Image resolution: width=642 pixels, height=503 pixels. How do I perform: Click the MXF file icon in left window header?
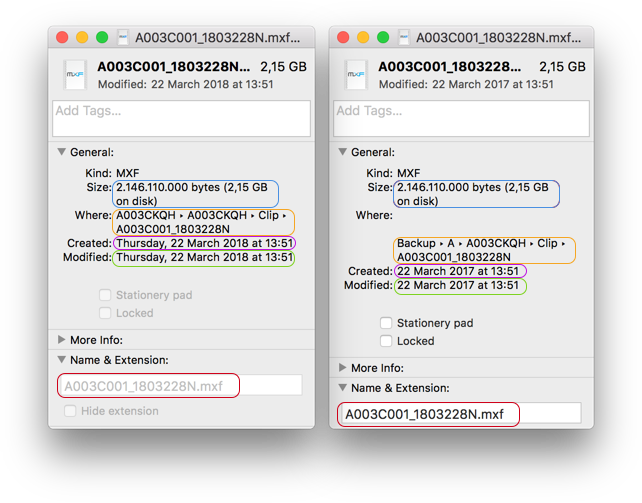tap(75, 74)
